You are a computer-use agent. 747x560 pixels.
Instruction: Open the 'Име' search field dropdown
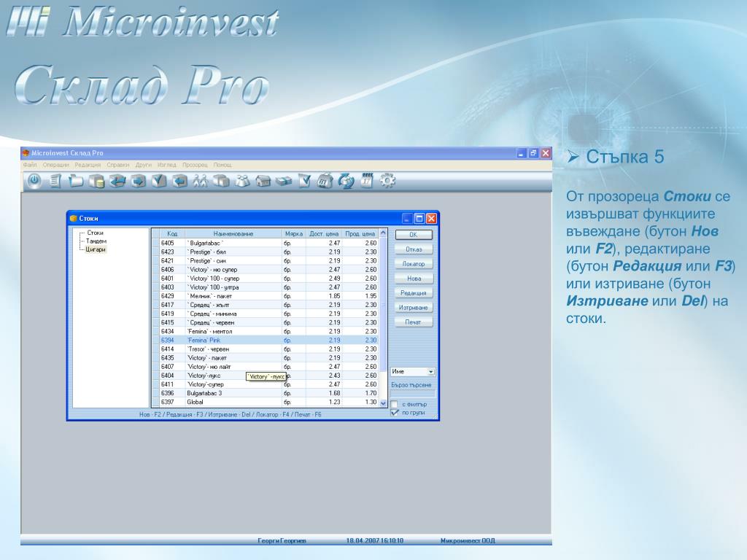click(x=430, y=371)
